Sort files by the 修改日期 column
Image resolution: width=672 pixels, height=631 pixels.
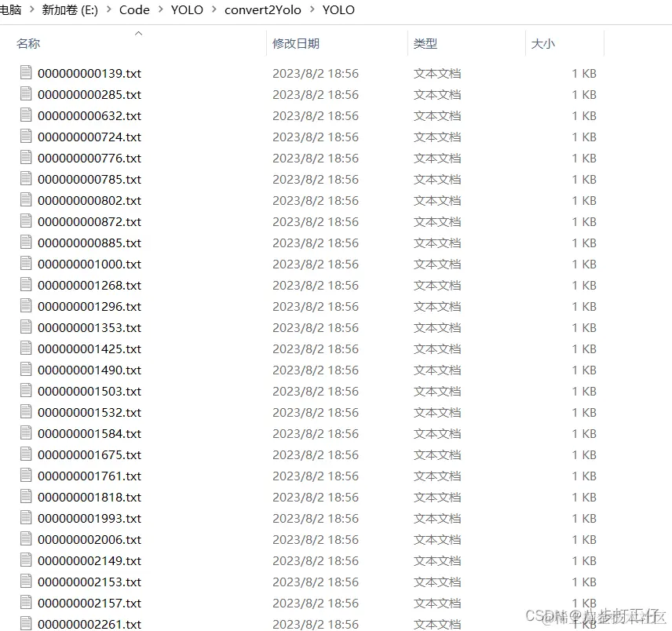tap(296, 44)
